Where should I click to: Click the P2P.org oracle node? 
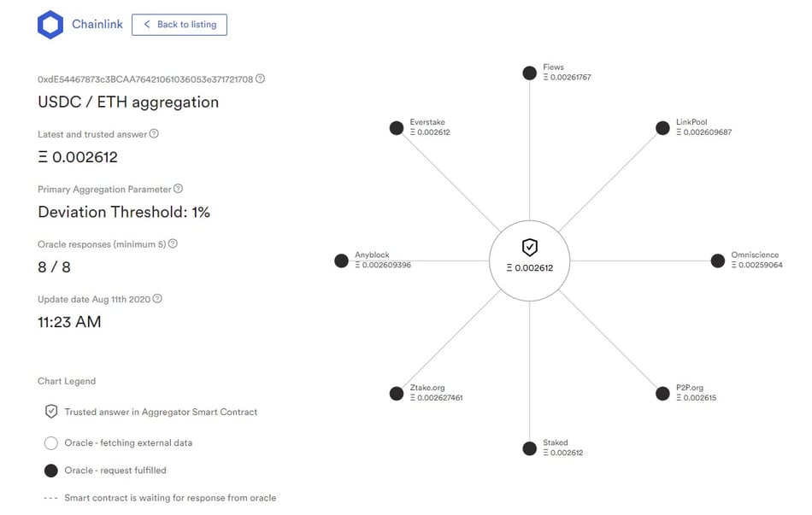pyautogui.click(x=662, y=393)
